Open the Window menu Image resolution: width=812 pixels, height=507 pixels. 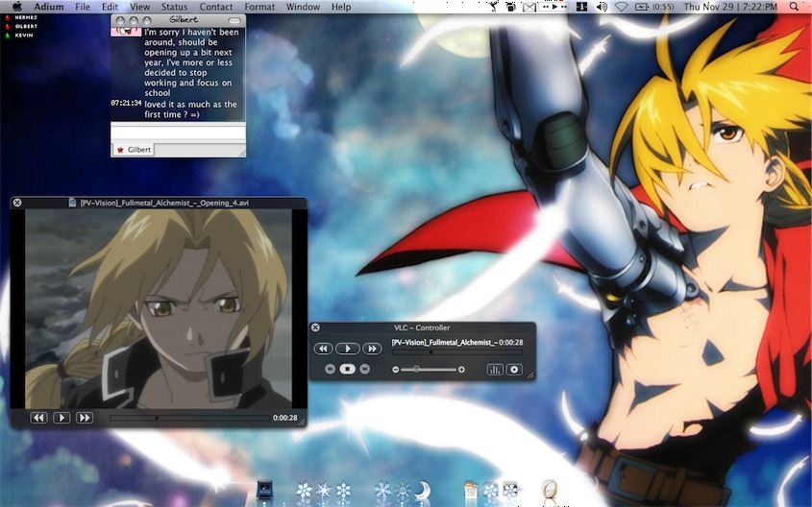coord(303,7)
